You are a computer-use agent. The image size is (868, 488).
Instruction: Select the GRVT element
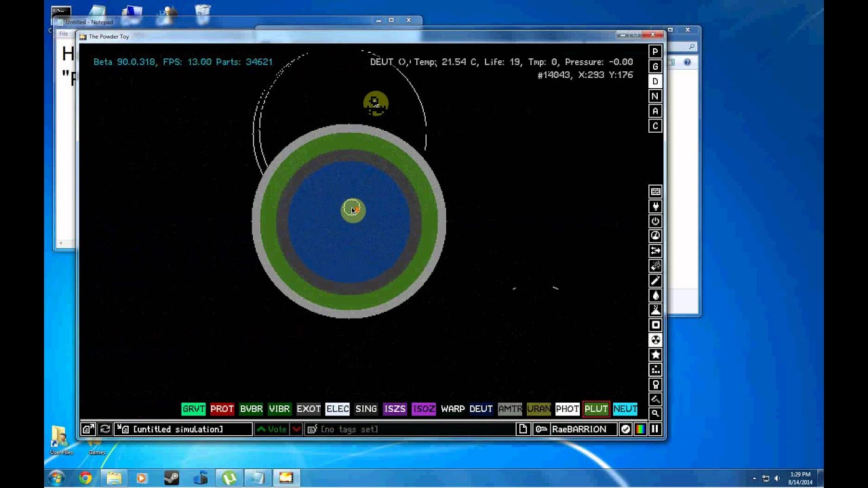click(193, 409)
